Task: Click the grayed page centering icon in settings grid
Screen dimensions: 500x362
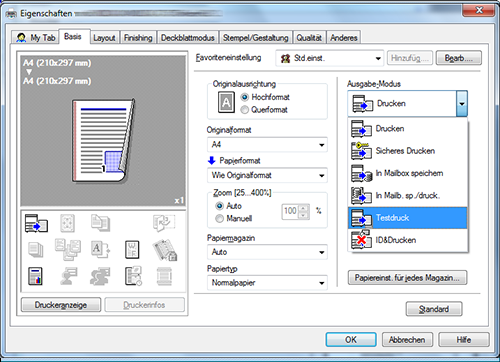Action: [67, 223]
